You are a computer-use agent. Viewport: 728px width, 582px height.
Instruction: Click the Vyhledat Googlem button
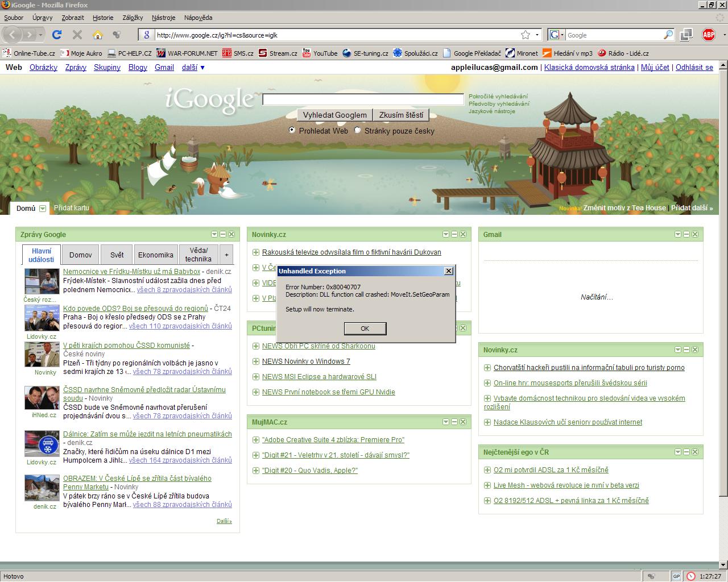tap(334, 115)
